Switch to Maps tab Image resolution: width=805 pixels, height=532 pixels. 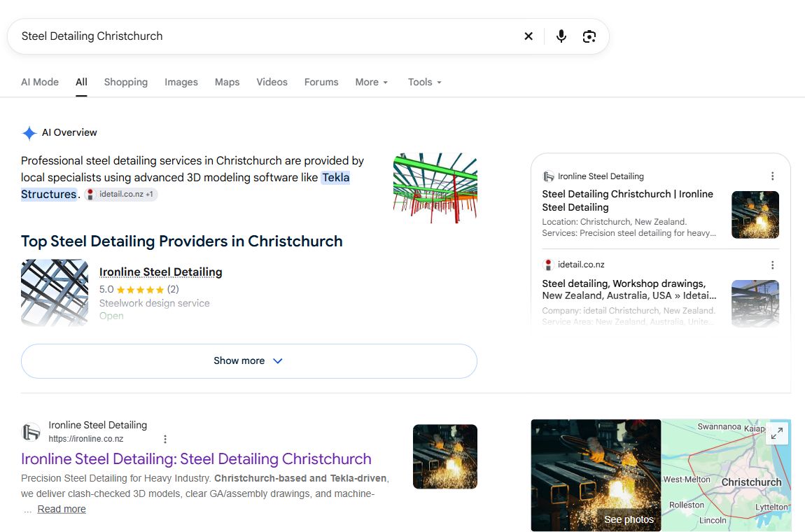pyautogui.click(x=227, y=82)
